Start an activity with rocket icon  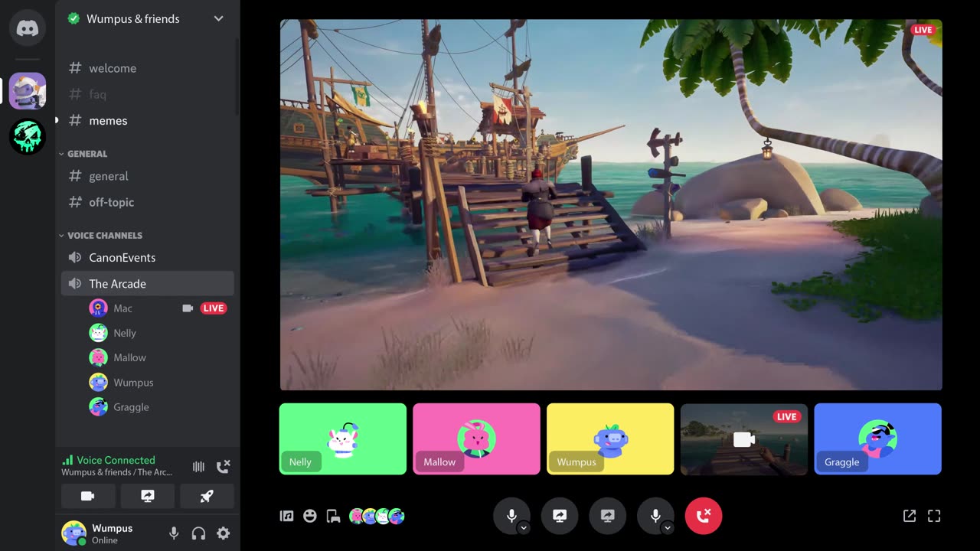[x=207, y=496]
